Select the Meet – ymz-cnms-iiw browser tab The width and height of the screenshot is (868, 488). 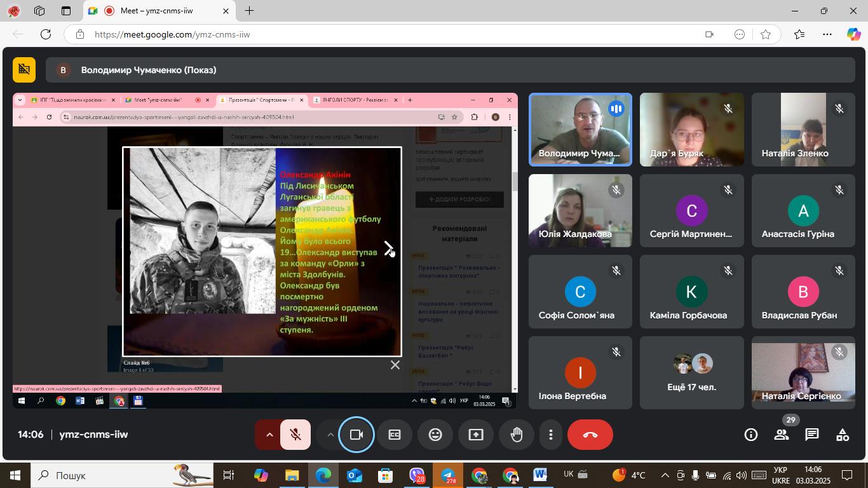[159, 11]
